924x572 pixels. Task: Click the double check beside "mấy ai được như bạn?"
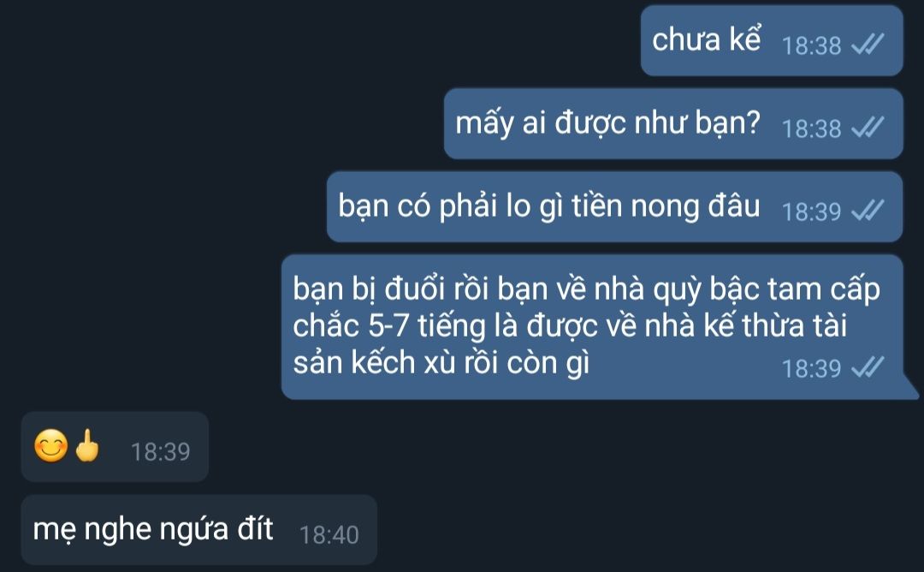pyautogui.click(x=868, y=128)
